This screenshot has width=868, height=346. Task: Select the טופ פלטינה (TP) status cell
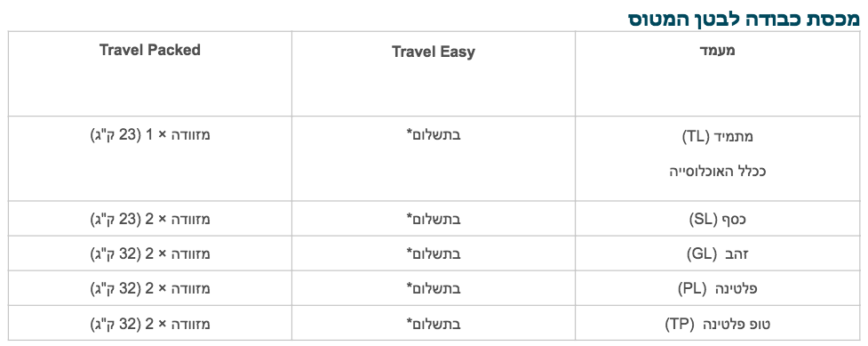718,323
